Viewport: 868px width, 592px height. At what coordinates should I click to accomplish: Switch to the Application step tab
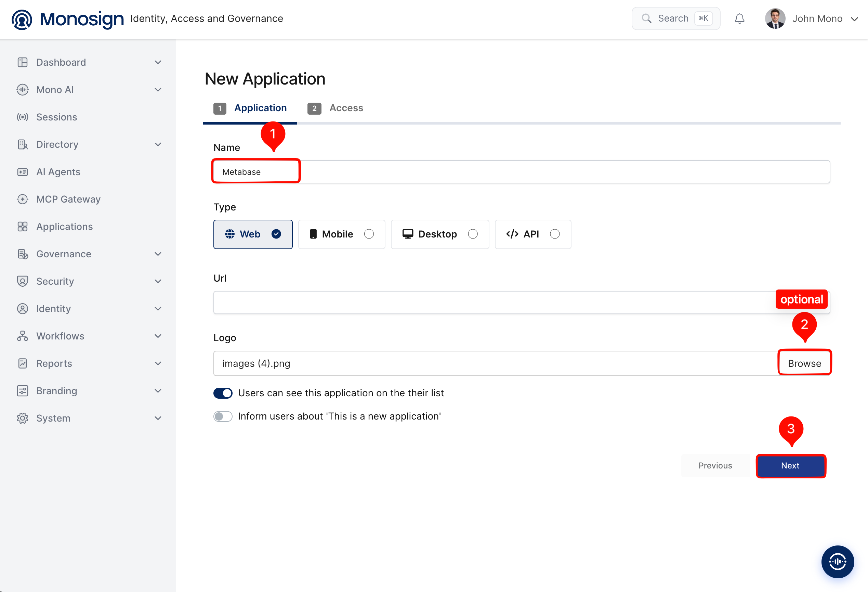click(250, 108)
